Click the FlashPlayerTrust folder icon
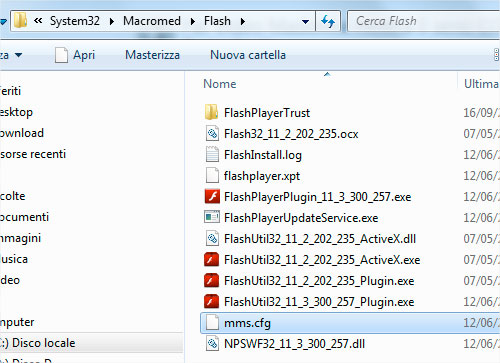 pos(212,112)
